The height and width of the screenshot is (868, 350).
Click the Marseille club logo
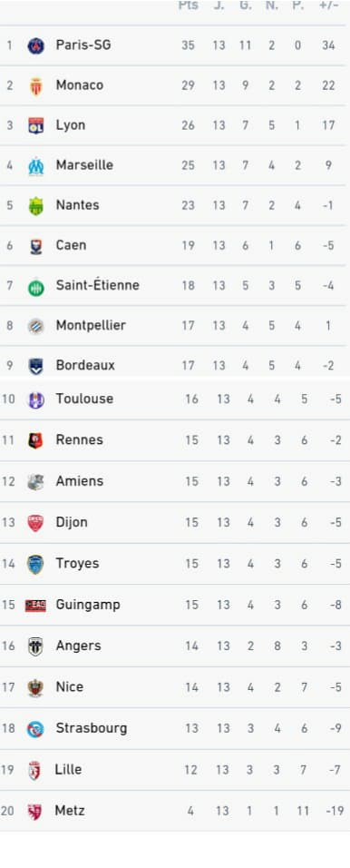pos(36,165)
